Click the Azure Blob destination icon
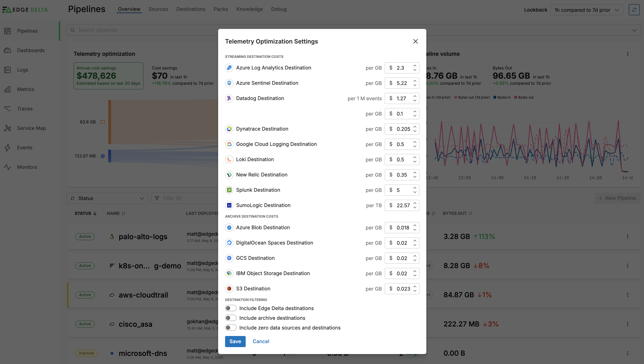This screenshot has width=644, height=364. [x=229, y=227]
